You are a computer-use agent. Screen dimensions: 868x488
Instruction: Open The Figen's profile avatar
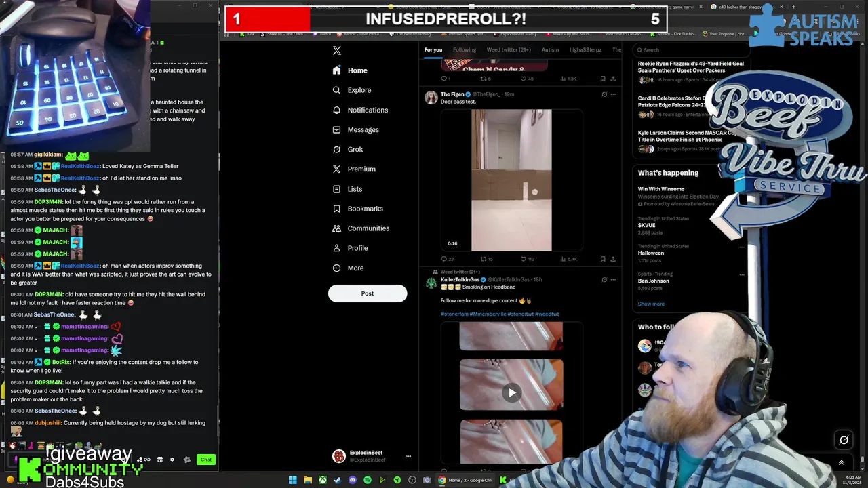tap(431, 98)
